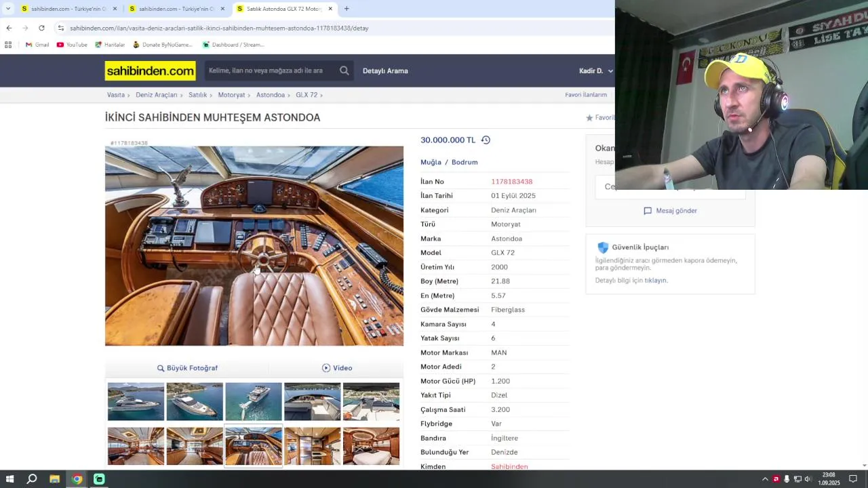This screenshot has height=488, width=868.
Task: Click the Video button
Action: [337, 368]
